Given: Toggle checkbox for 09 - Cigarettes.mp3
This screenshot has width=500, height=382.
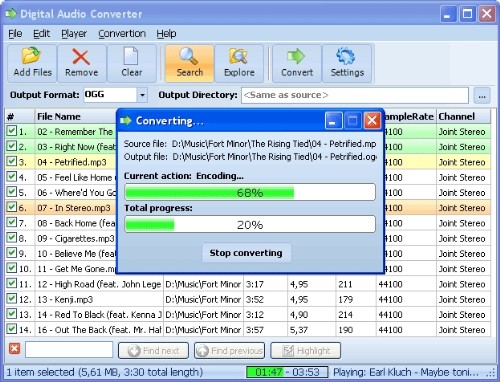Looking at the screenshot, I should (x=12, y=238).
